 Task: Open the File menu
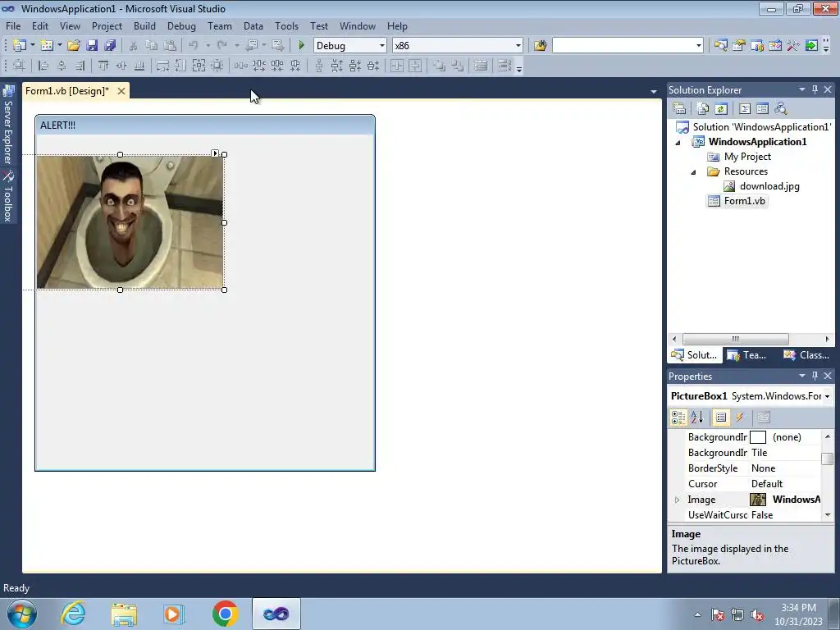pyautogui.click(x=13, y=25)
